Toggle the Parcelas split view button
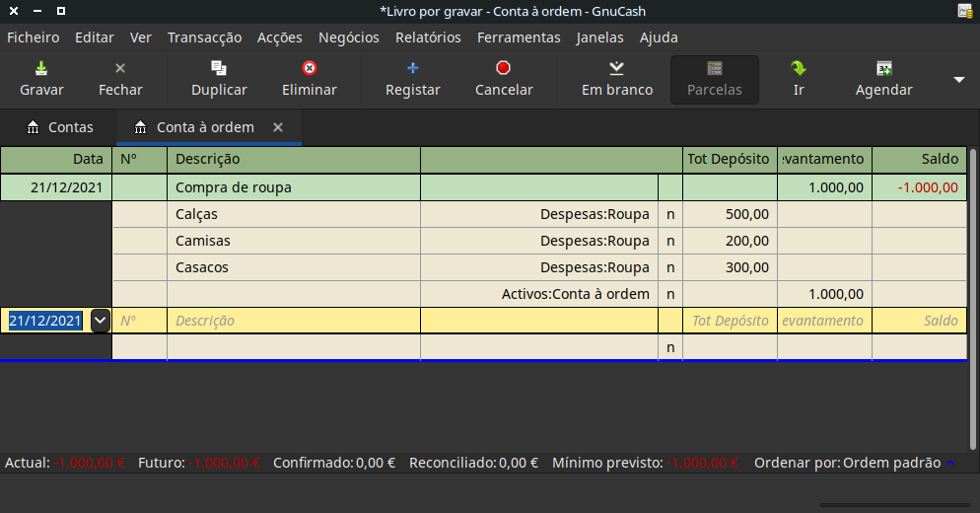 pyautogui.click(x=715, y=80)
